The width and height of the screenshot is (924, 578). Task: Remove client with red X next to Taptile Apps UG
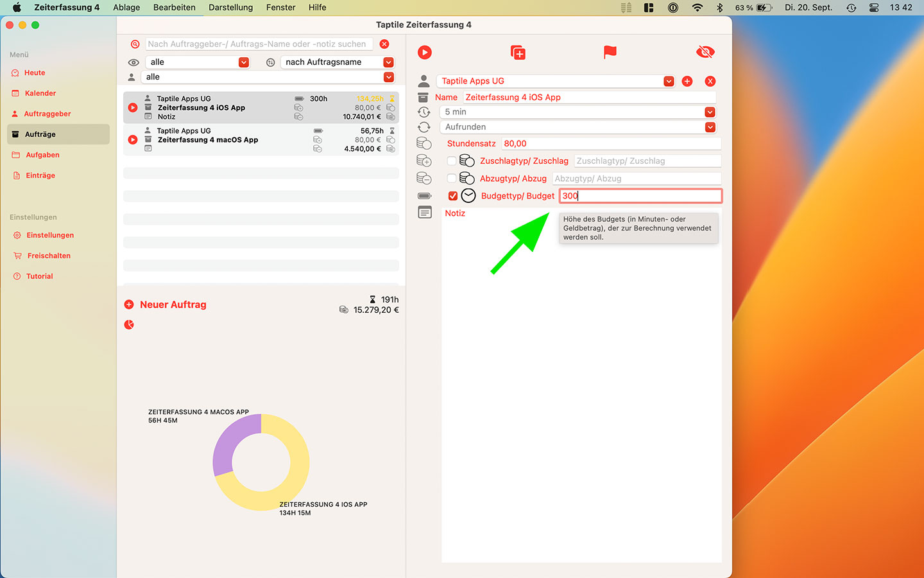(x=710, y=81)
